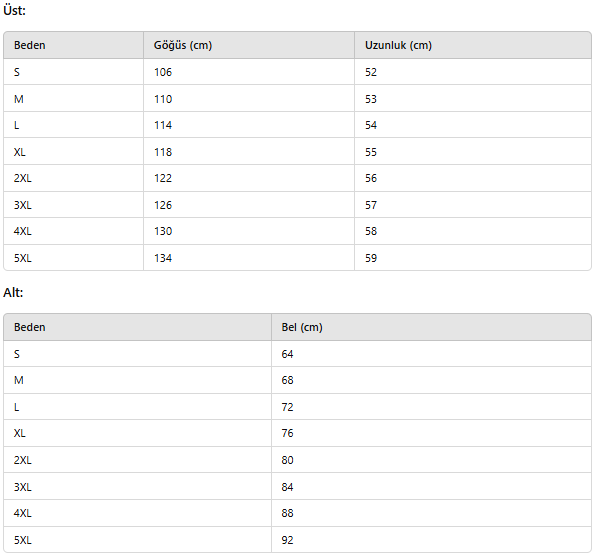Select the waist value 88 cell
The height and width of the screenshot is (559, 597).
pyautogui.click(x=431, y=513)
